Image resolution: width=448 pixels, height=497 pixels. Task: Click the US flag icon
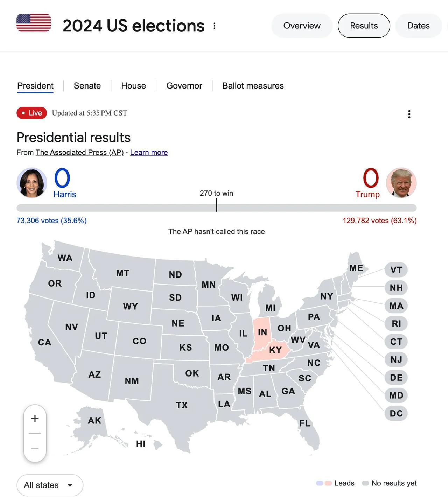click(34, 23)
